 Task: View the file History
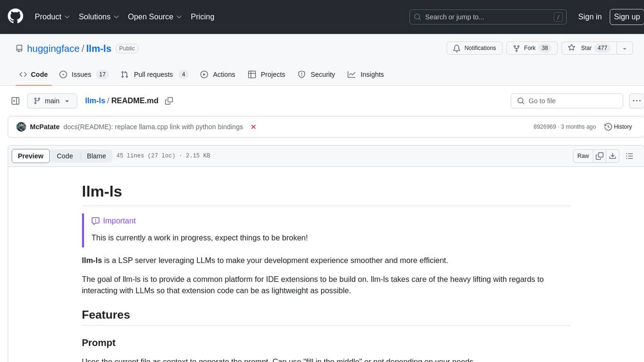point(618,127)
